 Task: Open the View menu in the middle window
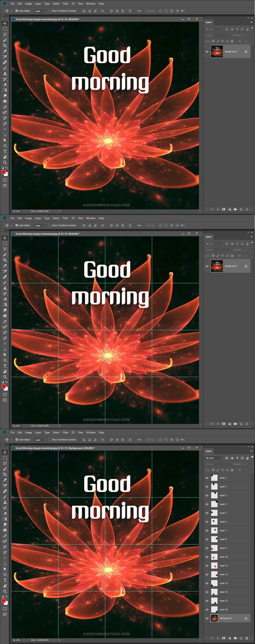[80, 218]
